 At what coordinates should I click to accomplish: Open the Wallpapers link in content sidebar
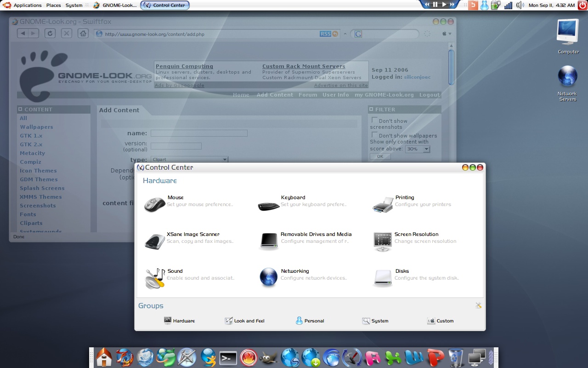click(x=36, y=127)
